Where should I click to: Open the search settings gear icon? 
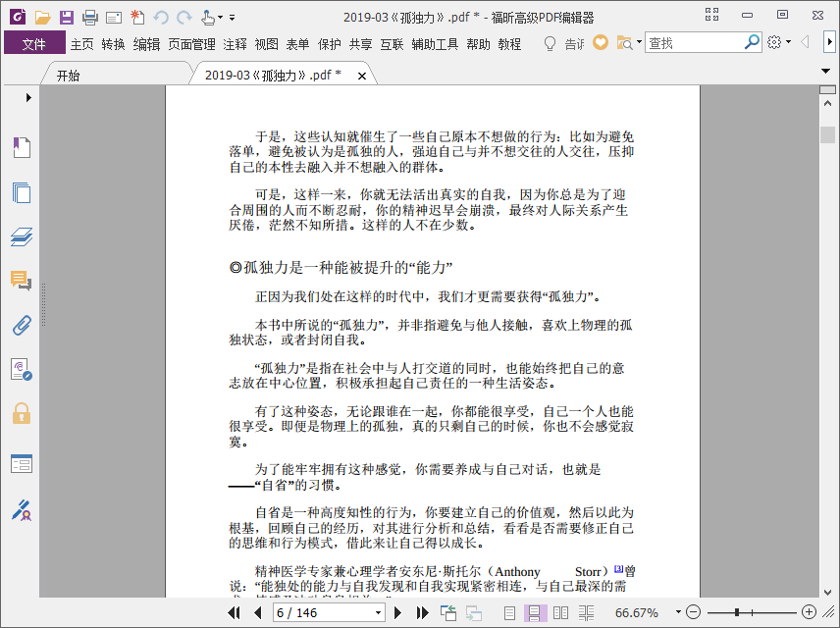(x=774, y=42)
